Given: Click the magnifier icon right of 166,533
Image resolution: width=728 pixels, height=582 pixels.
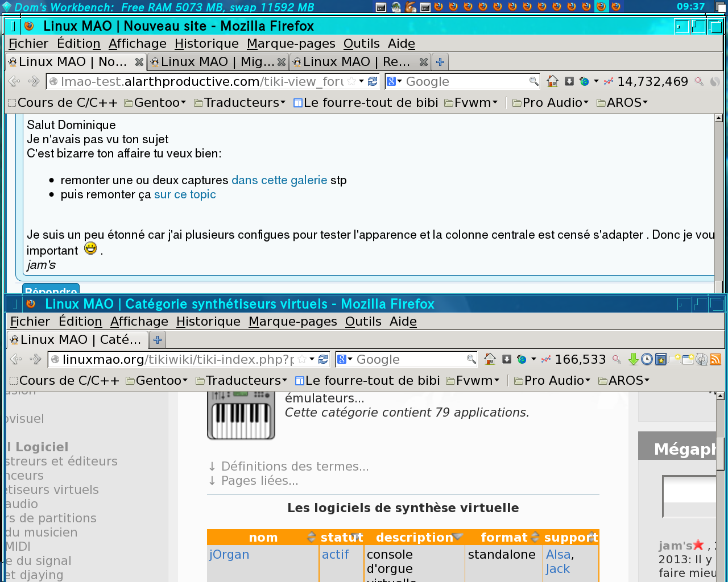Looking at the screenshot, I should click(617, 360).
